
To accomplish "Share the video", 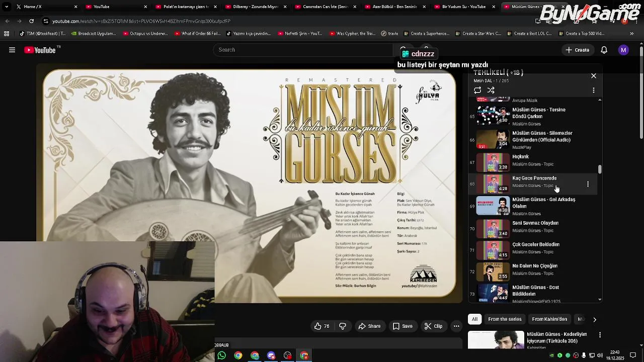I will tap(369, 326).
